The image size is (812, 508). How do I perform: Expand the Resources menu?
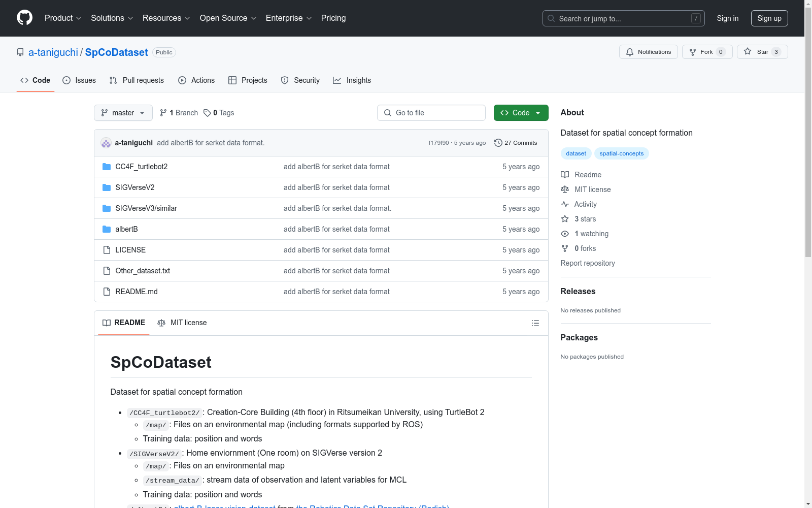pyautogui.click(x=166, y=18)
